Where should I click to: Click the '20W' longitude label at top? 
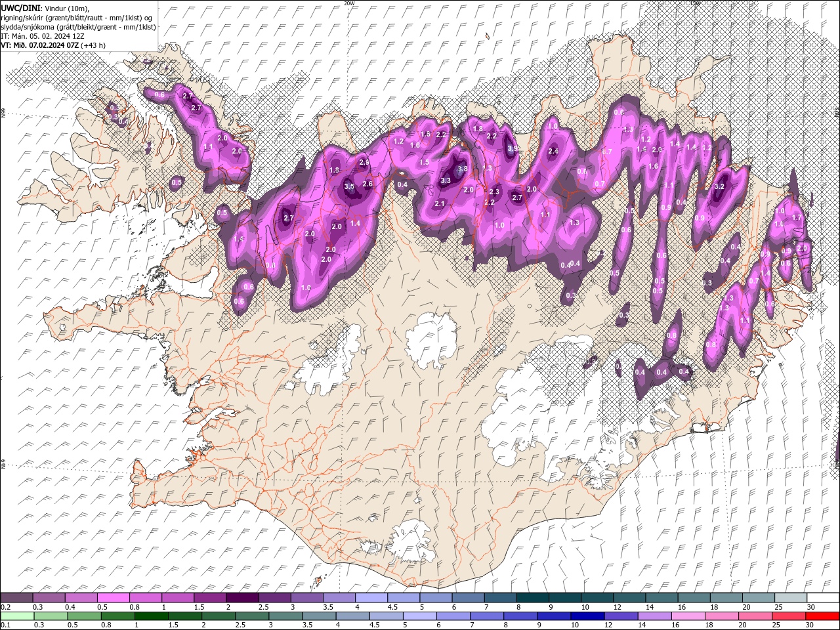pos(349,3)
